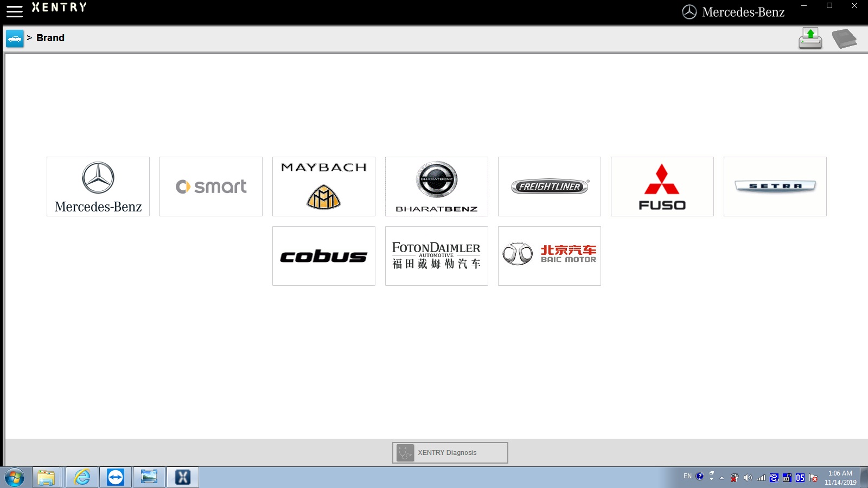The image size is (868, 488).
Task: Click the blue car home icon
Action: [x=15, y=38]
